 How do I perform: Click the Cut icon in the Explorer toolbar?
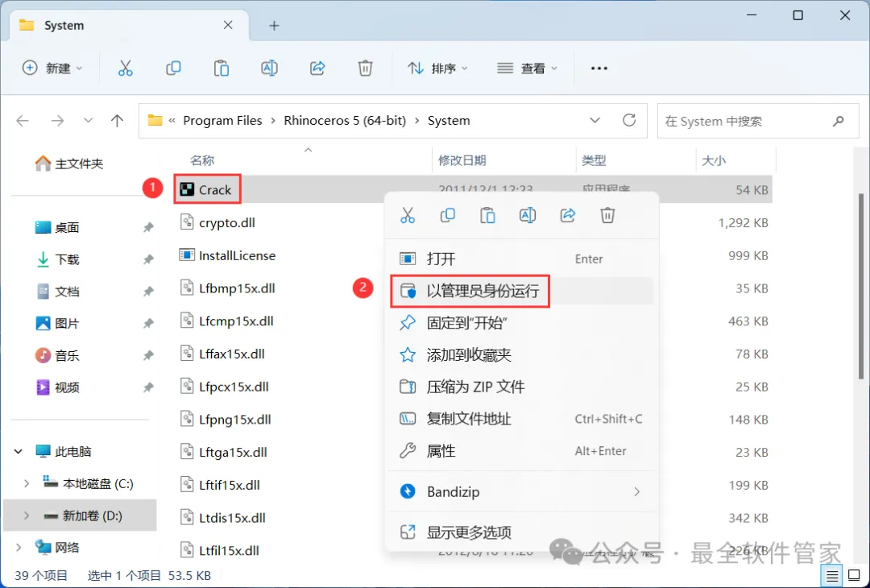coord(126,68)
